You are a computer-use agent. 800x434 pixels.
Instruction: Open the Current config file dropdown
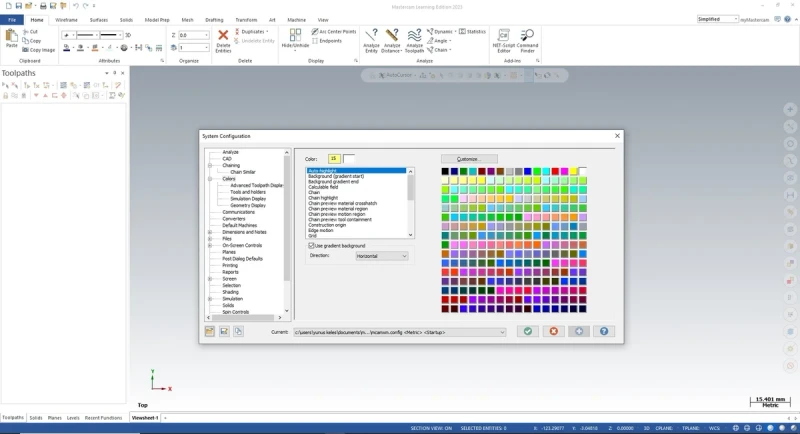(399, 332)
